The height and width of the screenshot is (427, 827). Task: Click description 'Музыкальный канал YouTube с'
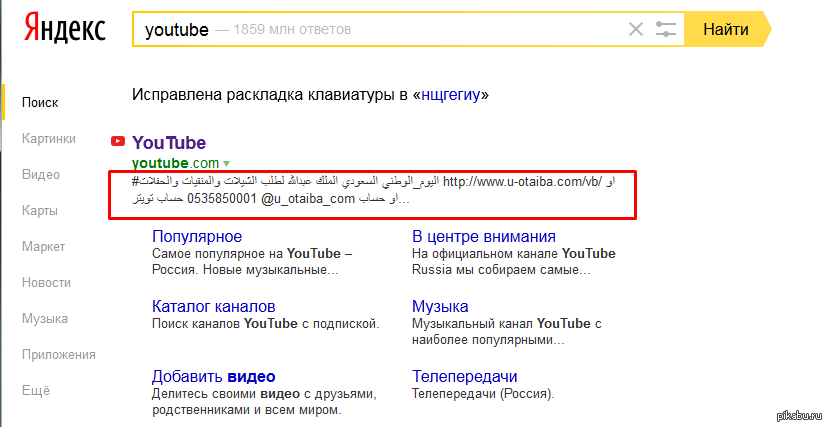tap(506, 323)
